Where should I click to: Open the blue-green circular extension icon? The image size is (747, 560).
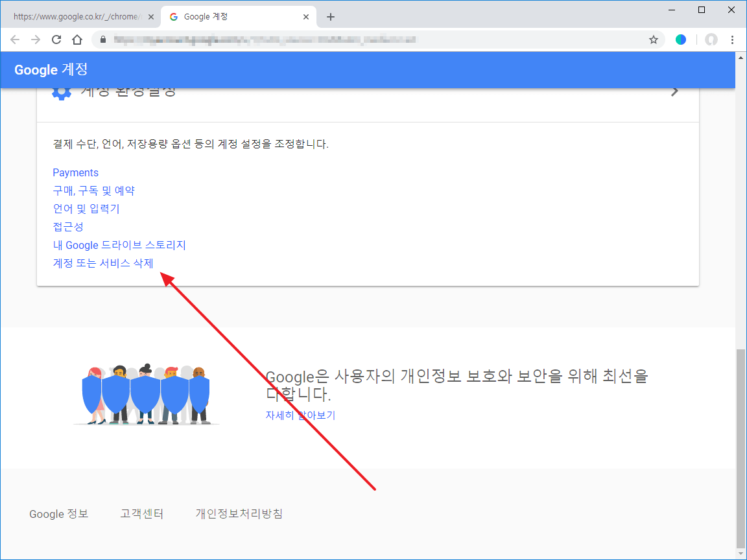[x=681, y=40]
